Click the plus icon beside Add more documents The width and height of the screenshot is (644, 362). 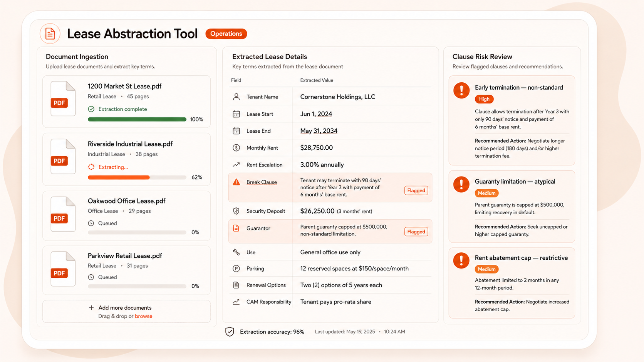pos(91,308)
